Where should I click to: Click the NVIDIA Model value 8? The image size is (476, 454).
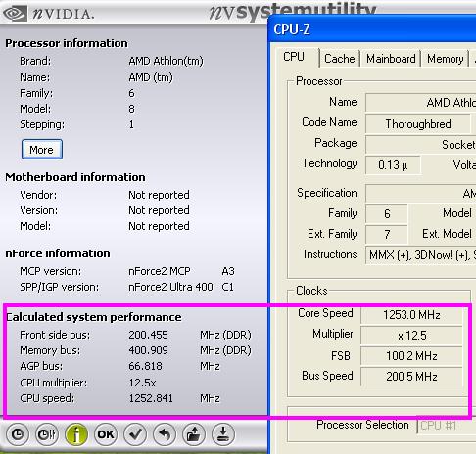[x=131, y=109]
